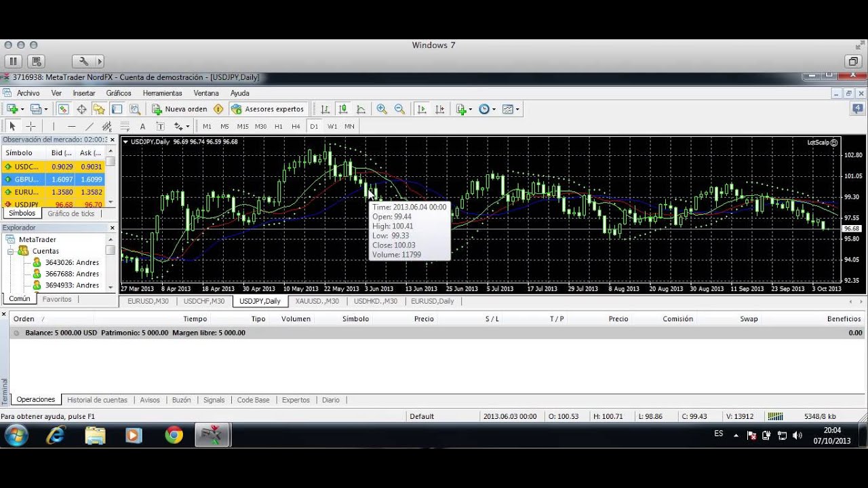Screen dimensions: 868x488
Task: Select the vertical line drawing tool
Action: tap(54, 126)
